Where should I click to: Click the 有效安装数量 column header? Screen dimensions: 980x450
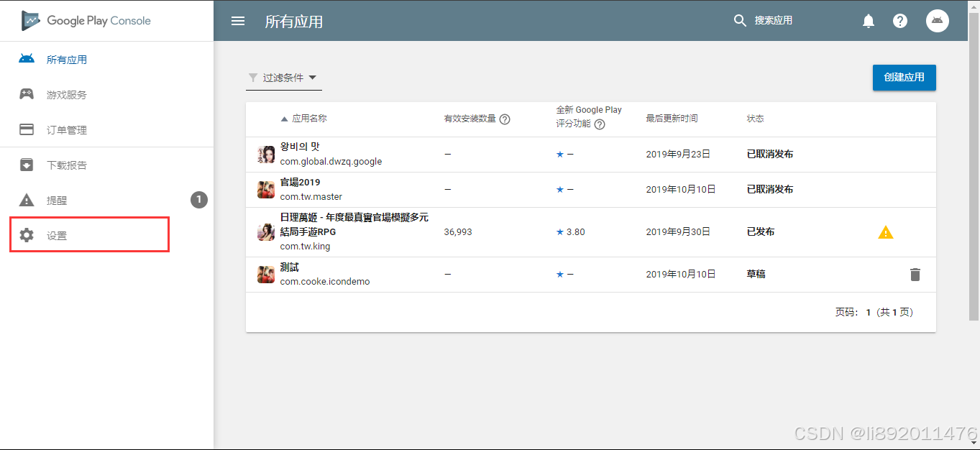(470, 119)
